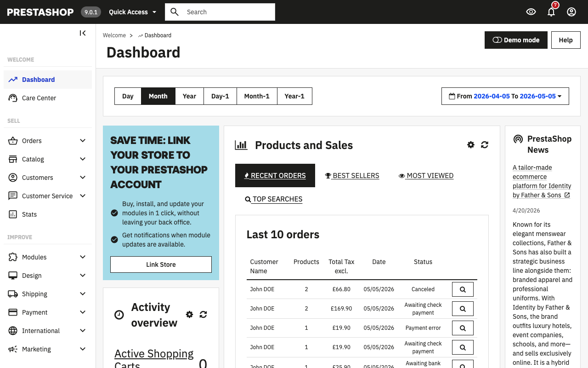Expand the Orders menu chevron
Screen dimensions: 588x368
(83, 141)
